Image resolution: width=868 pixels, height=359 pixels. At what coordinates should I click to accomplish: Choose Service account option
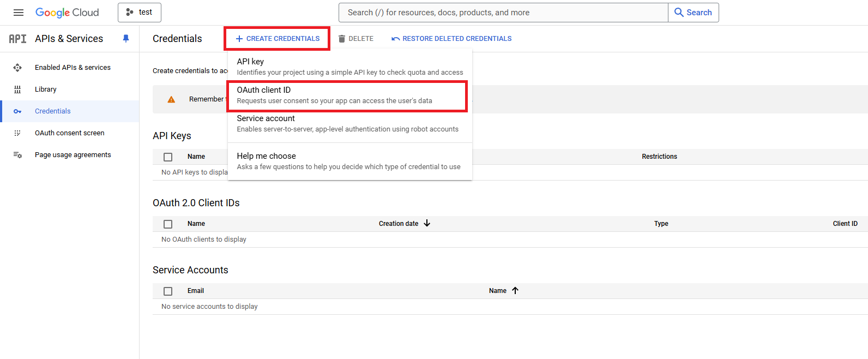point(349,124)
